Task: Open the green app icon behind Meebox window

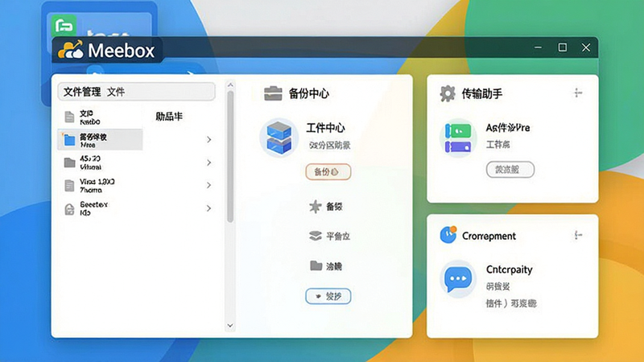Action: (64, 26)
